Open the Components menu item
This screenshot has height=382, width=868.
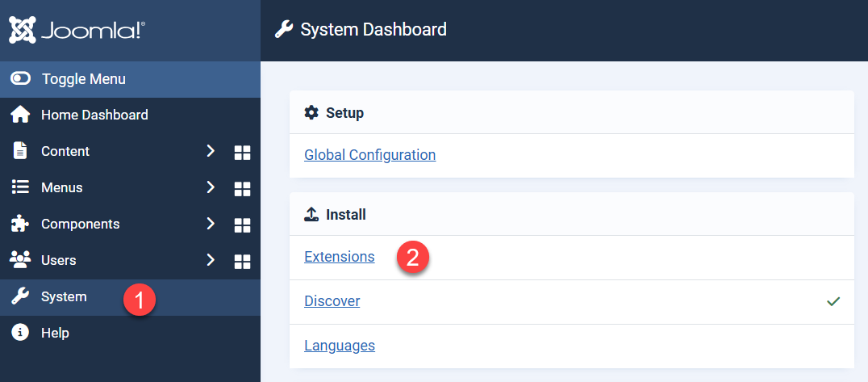point(81,224)
